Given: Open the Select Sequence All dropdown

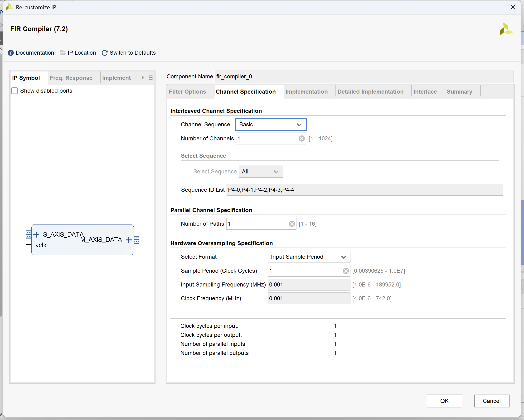Looking at the screenshot, I should click(x=261, y=172).
